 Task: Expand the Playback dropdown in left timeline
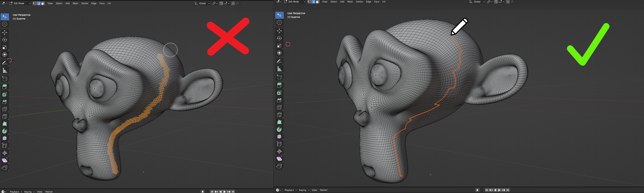(16, 192)
